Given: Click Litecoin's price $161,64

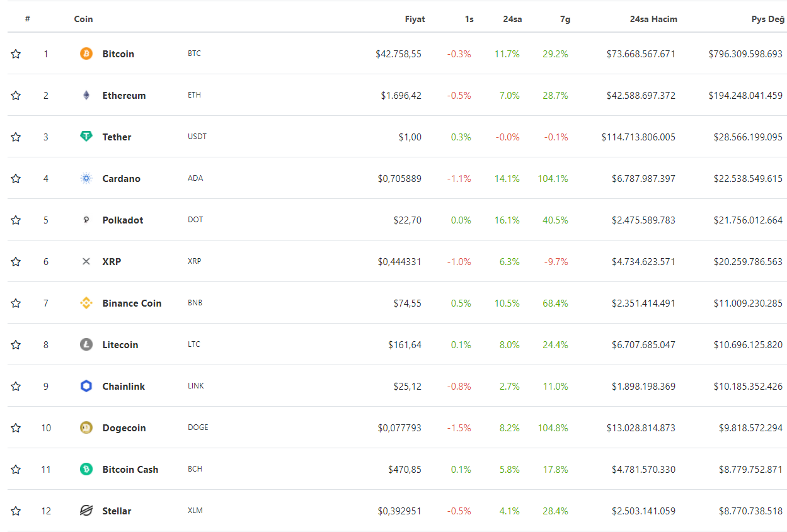Looking at the screenshot, I should point(405,345).
